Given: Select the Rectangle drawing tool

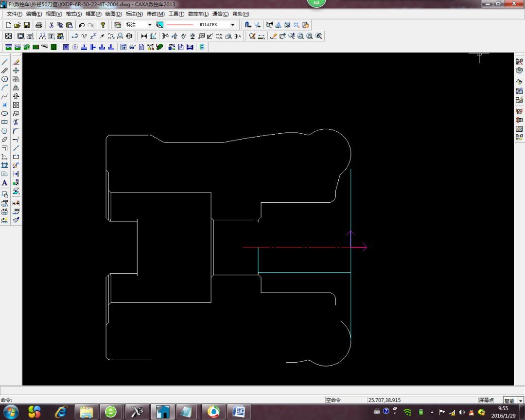Looking at the screenshot, I should click(x=4, y=122).
